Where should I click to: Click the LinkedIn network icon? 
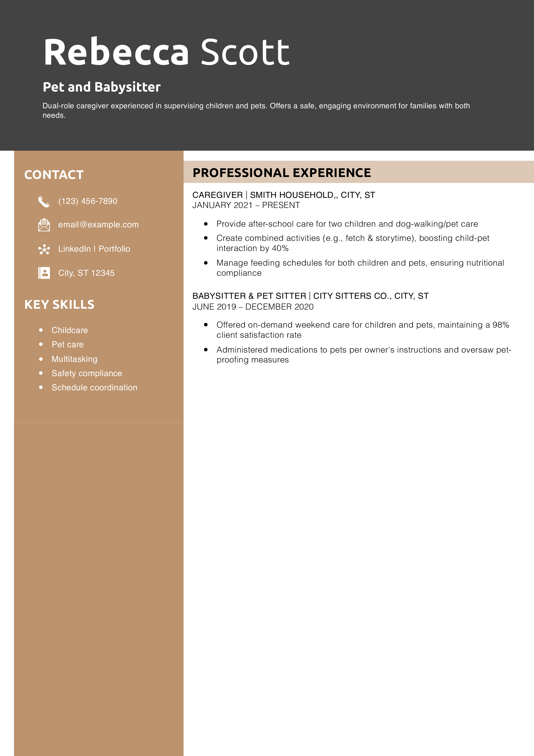[44, 249]
